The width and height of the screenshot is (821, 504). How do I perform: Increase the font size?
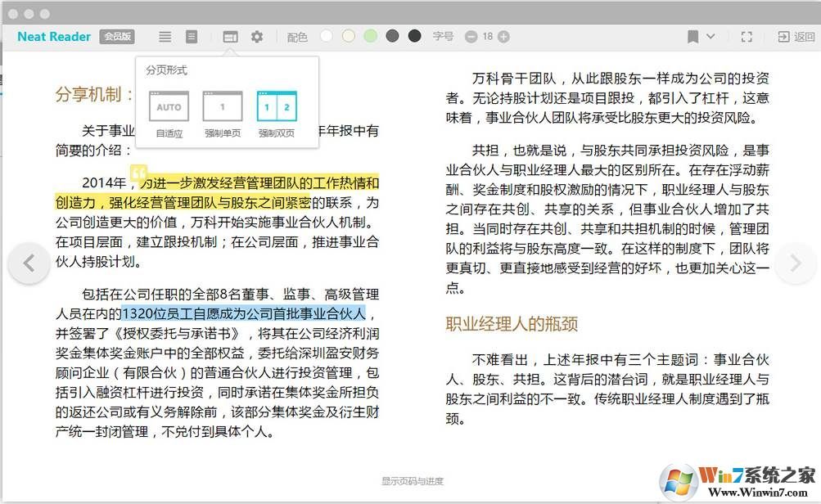502,36
